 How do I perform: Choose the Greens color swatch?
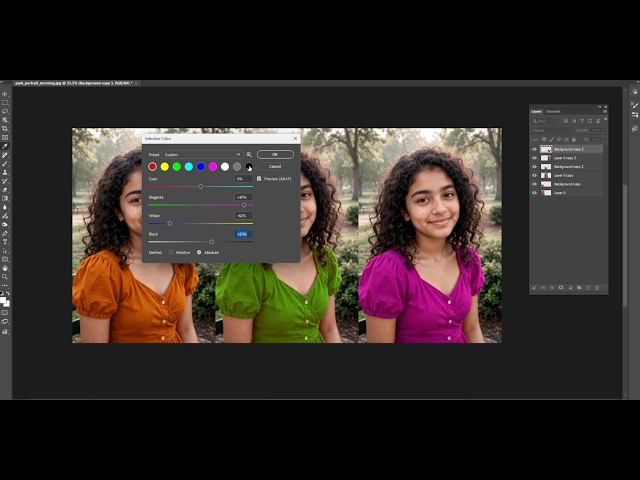(177, 167)
